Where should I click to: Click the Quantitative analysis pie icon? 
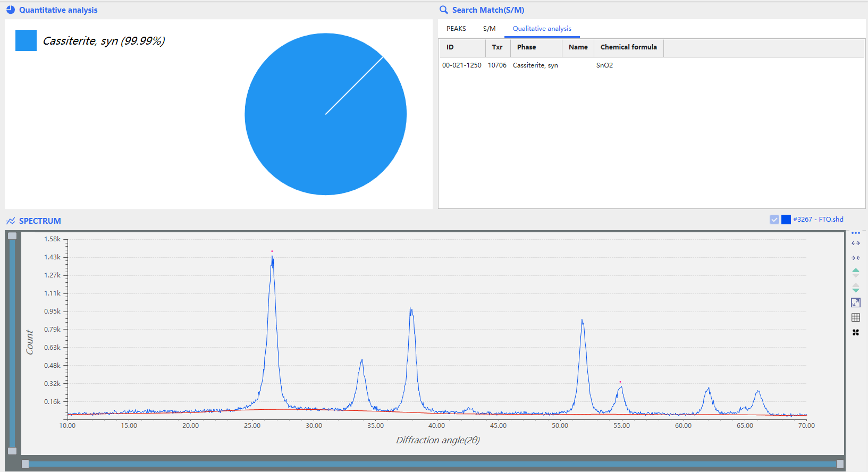(10, 10)
